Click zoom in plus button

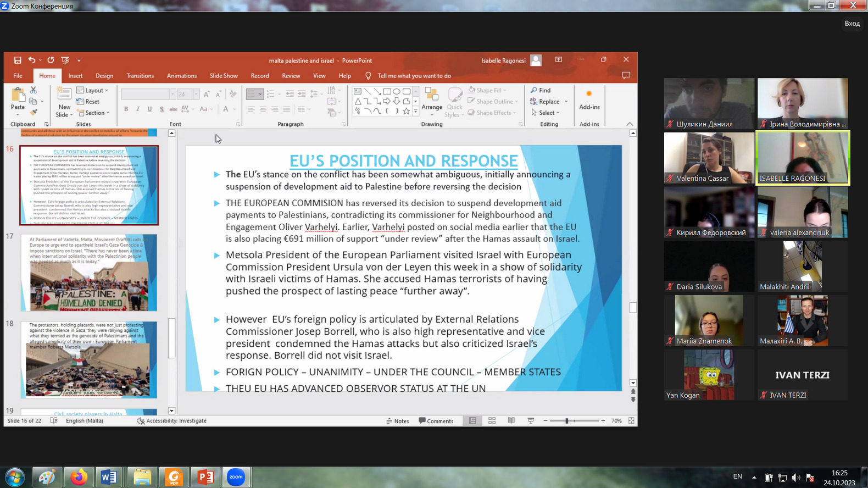coord(603,421)
